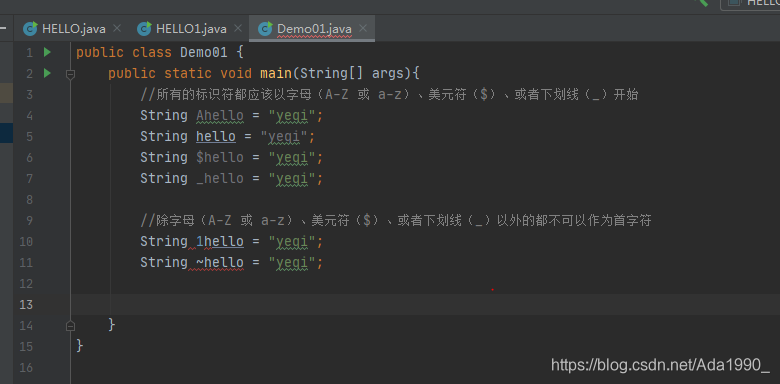Place cursor in the empty line 13
Screen dimensions: 780x384
[x=425, y=304]
